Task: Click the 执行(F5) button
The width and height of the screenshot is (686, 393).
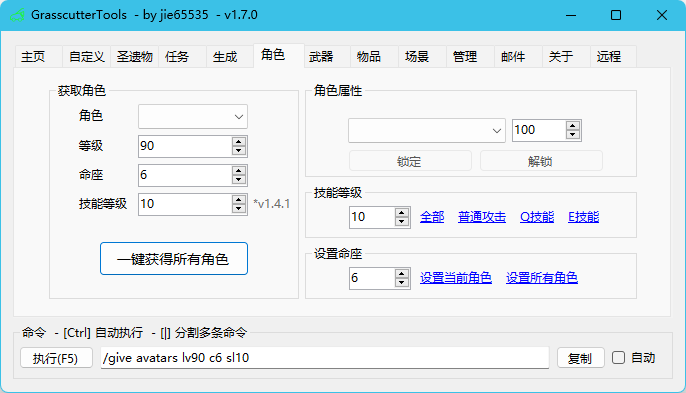Action: 56,358
